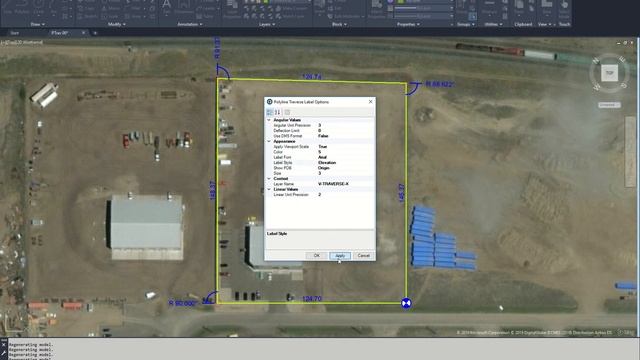The width and height of the screenshot is (640, 360).
Task: Expand the Properties ribbon panel
Action: pos(408,24)
